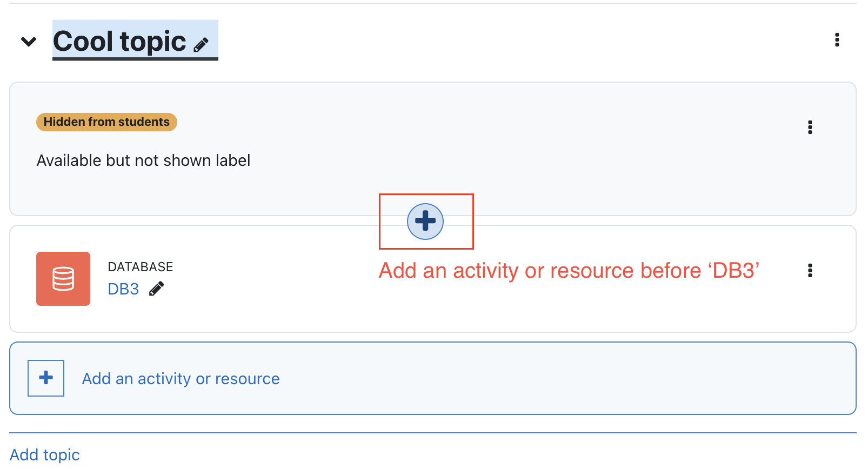Open the DB3 database link
This screenshot has height=469, width=868.
[123, 289]
